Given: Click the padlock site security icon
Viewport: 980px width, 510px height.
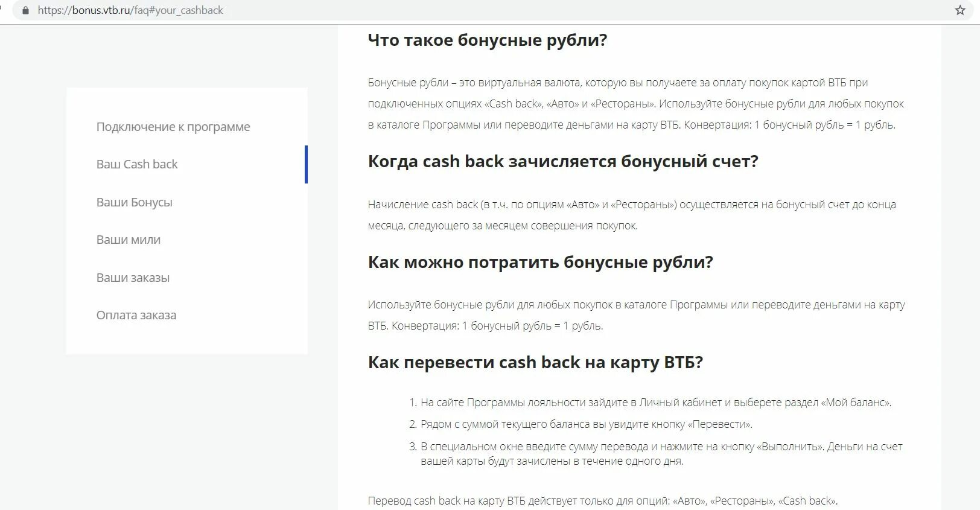Looking at the screenshot, I should [x=25, y=10].
